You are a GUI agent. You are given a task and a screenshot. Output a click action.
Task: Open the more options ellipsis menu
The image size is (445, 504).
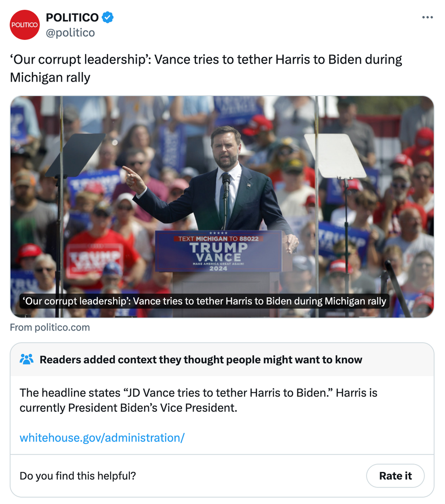click(427, 18)
